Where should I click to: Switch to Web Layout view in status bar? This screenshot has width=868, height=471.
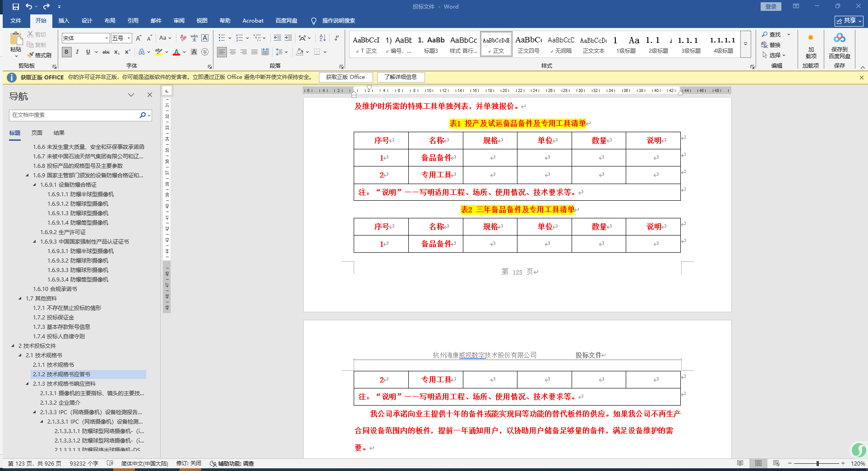(x=776, y=463)
